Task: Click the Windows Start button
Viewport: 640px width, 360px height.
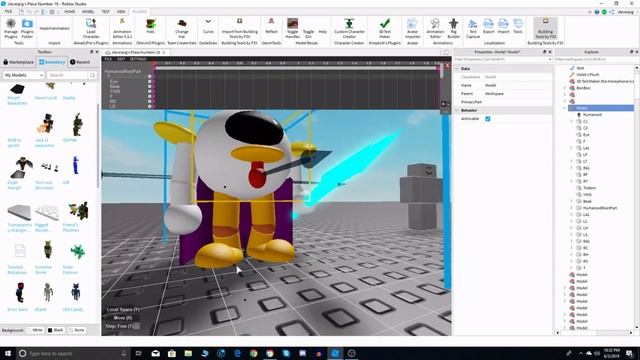Action: tap(7, 353)
